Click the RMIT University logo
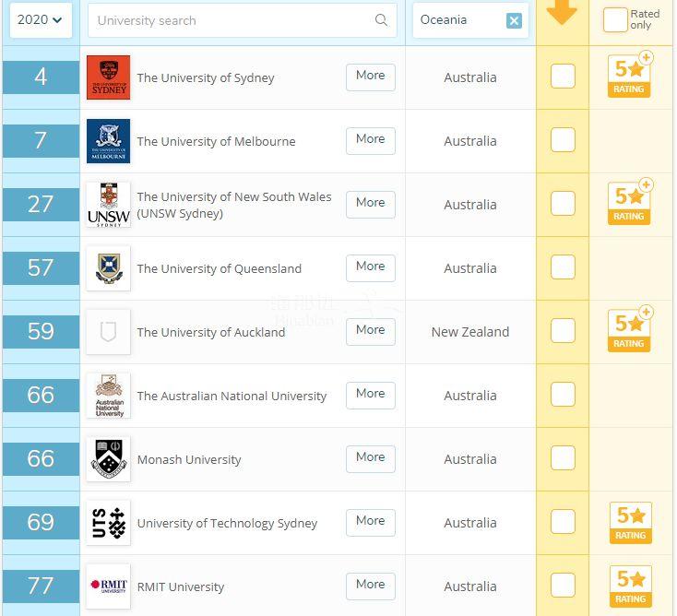Image resolution: width=677 pixels, height=616 pixels. (108, 586)
